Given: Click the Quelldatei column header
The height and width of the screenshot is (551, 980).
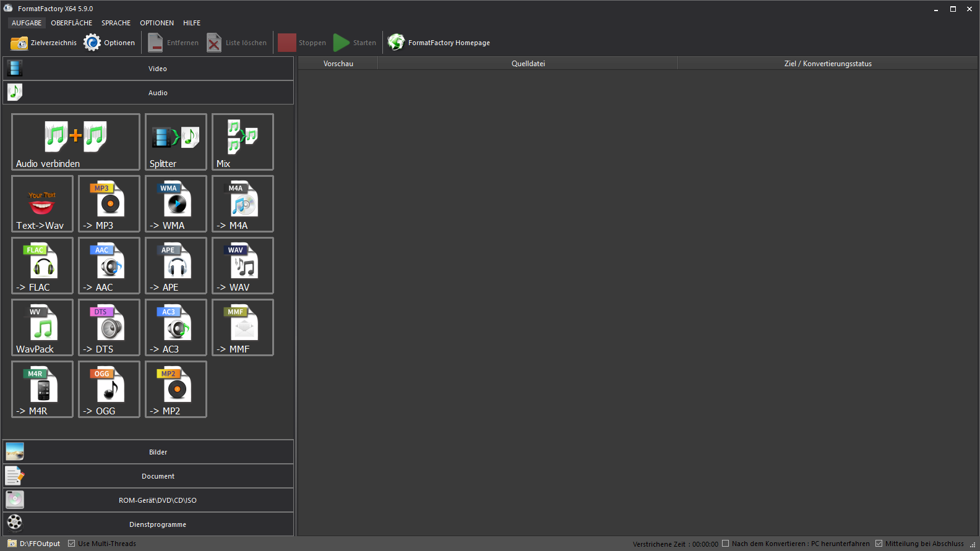Looking at the screenshot, I should pyautogui.click(x=528, y=64).
